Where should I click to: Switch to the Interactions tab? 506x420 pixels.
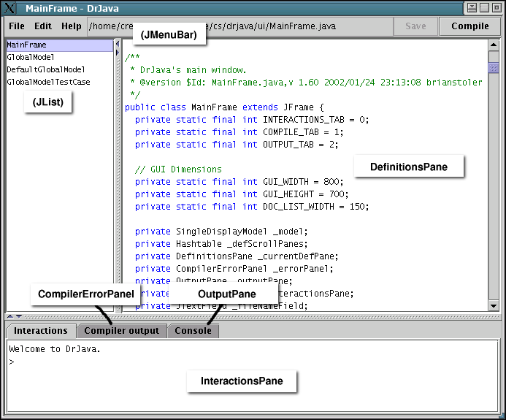tap(41, 331)
